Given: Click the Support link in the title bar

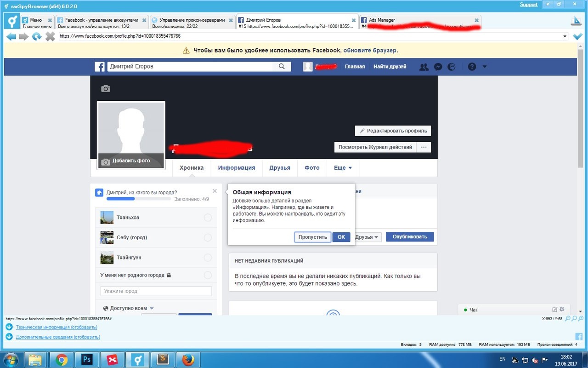Looking at the screenshot, I should 528,5.
